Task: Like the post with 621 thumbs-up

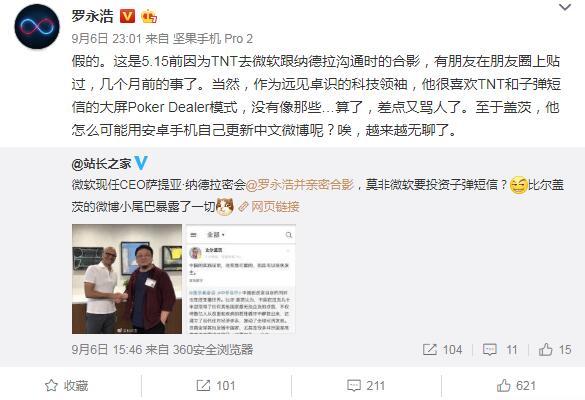Action: coord(516,385)
